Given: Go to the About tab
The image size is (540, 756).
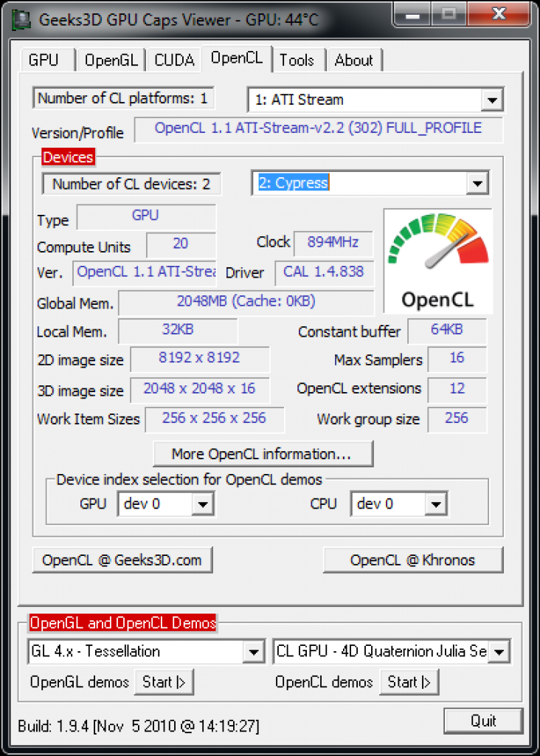Looking at the screenshot, I should tap(354, 61).
